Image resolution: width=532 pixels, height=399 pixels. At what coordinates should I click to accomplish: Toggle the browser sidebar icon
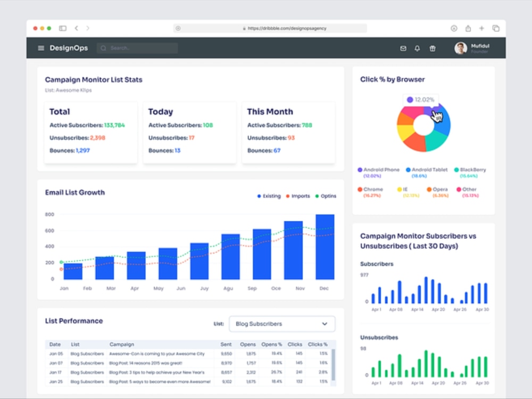pos(63,28)
